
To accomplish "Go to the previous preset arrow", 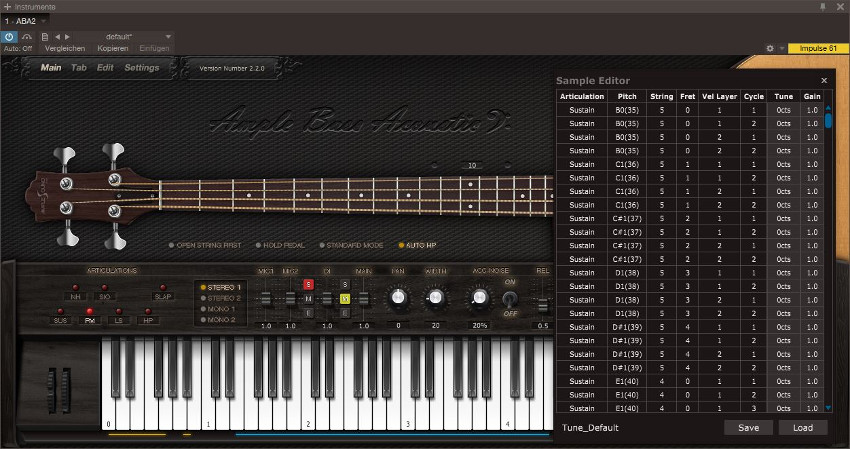I will click(x=57, y=37).
